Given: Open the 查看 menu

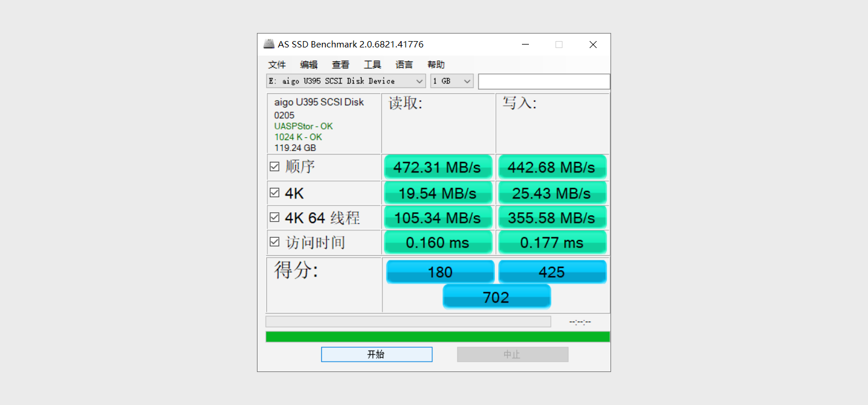Looking at the screenshot, I should pyautogui.click(x=341, y=65).
